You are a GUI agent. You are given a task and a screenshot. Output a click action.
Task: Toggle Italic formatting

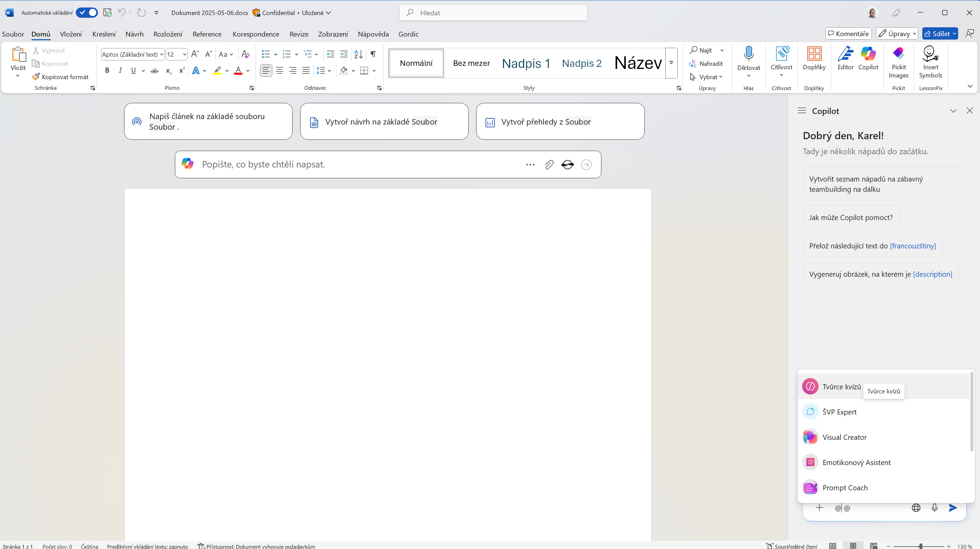coord(120,70)
